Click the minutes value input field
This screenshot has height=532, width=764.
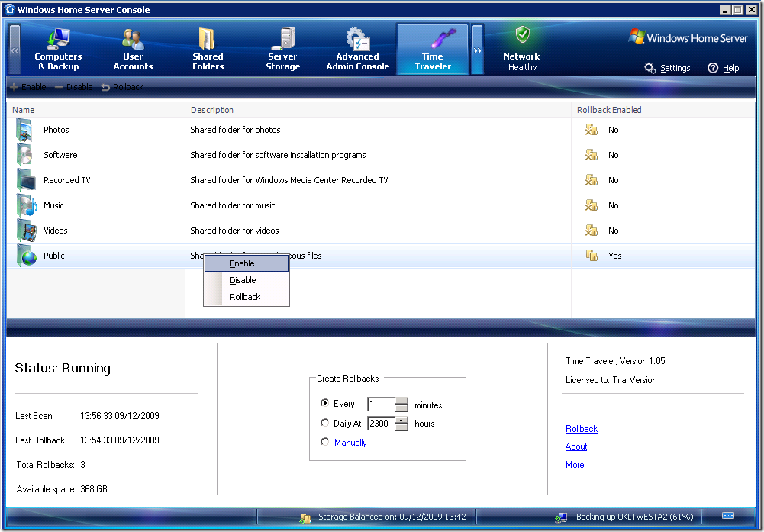point(381,405)
